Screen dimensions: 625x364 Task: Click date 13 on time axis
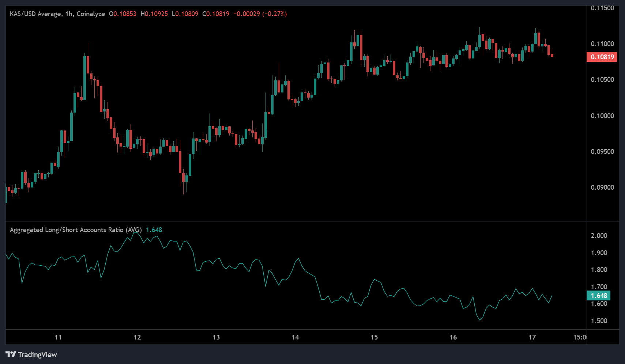tap(216, 337)
